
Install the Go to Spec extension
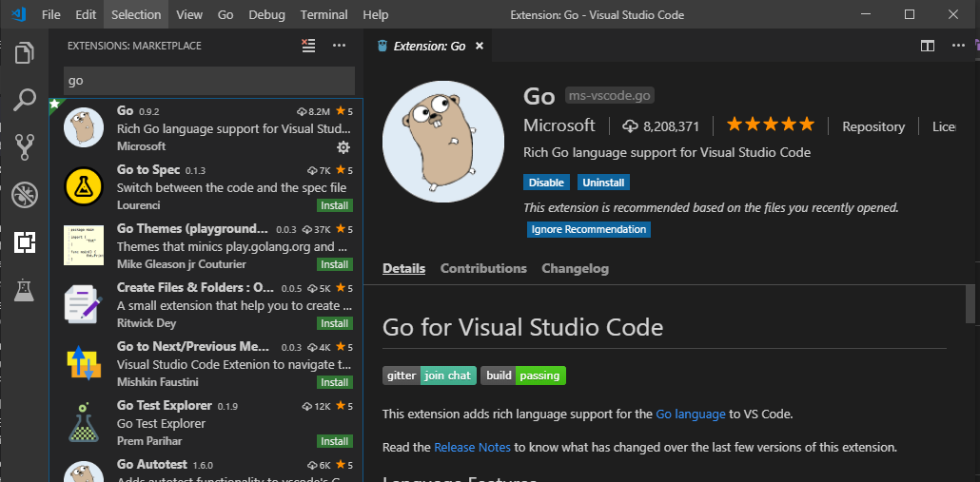click(335, 205)
